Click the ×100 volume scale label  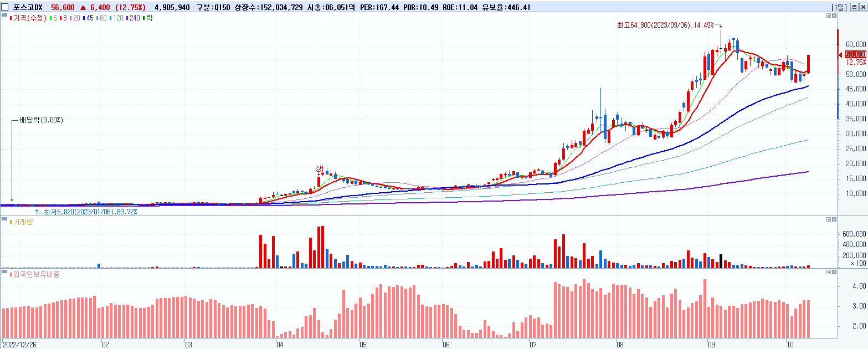click(859, 264)
